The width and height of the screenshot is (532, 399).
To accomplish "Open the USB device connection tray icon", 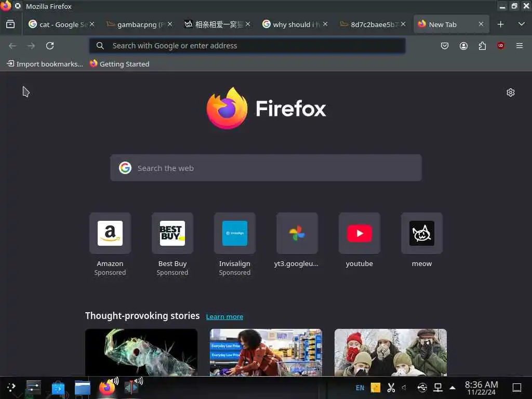I will [422, 388].
